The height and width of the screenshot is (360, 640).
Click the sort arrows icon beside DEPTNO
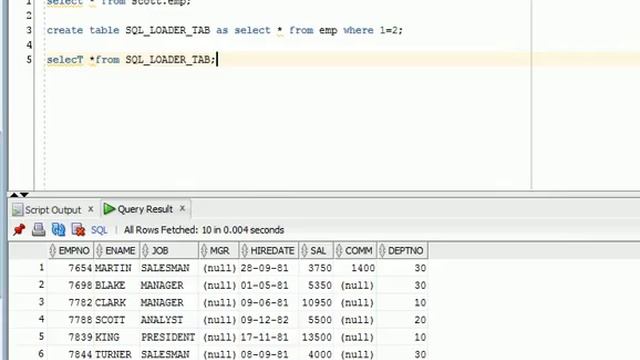click(382, 250)
